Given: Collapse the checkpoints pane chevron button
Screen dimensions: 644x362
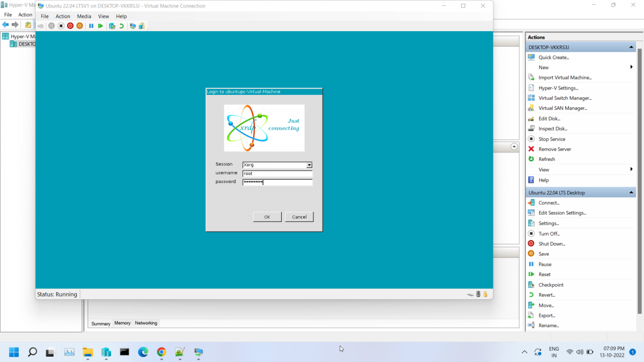Looking at the screenshot, I should point(514,146).
